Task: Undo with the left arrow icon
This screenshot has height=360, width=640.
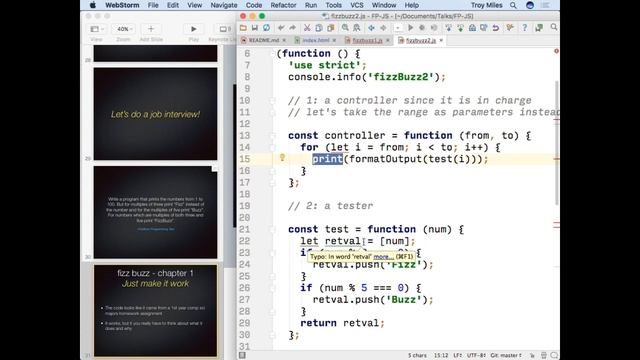Action: pos(281,28)
